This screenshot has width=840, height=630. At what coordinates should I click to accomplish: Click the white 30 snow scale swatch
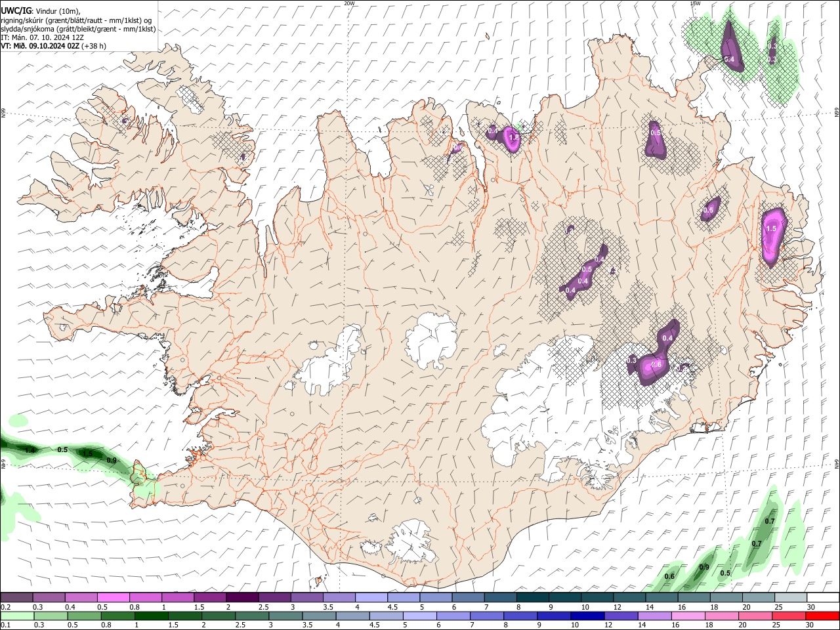(822, 597)
